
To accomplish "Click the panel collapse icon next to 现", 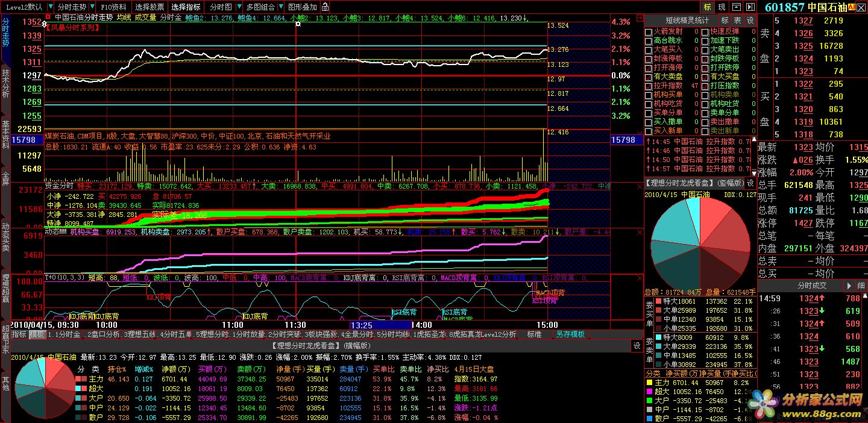I will pos(737,7).
